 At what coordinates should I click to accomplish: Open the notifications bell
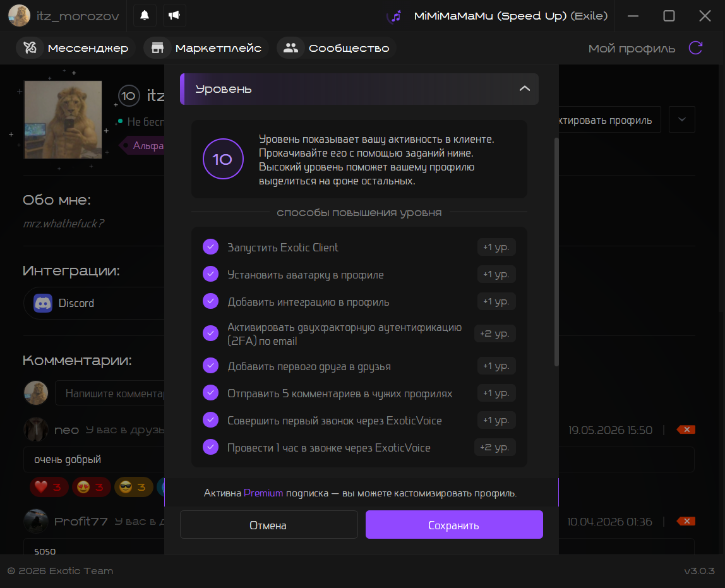pyautogui.click(x=145, y=16)
